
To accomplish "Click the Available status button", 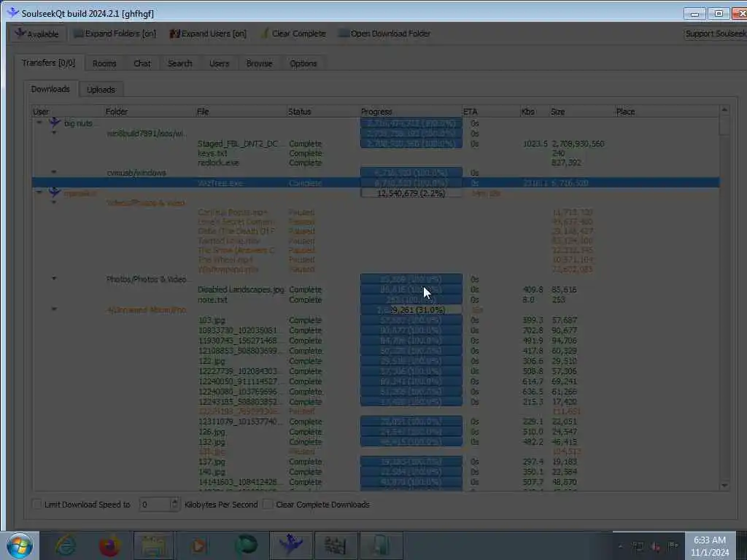I will 37,34.
